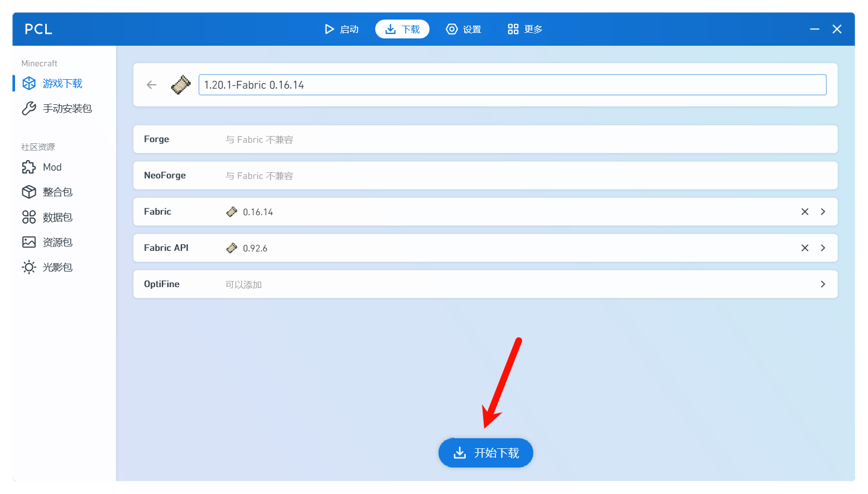Click the PCL logo title

[x=38, y=30]
